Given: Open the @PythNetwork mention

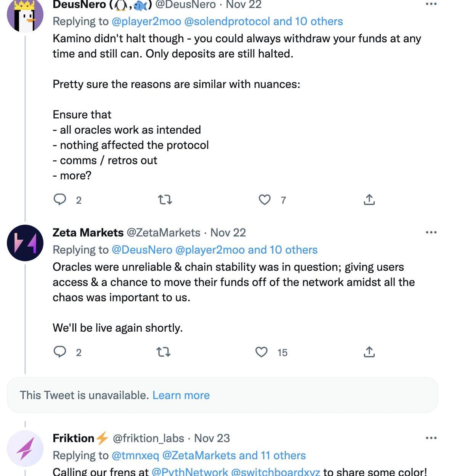Looking at the screenshot, I should pos(190,471).
